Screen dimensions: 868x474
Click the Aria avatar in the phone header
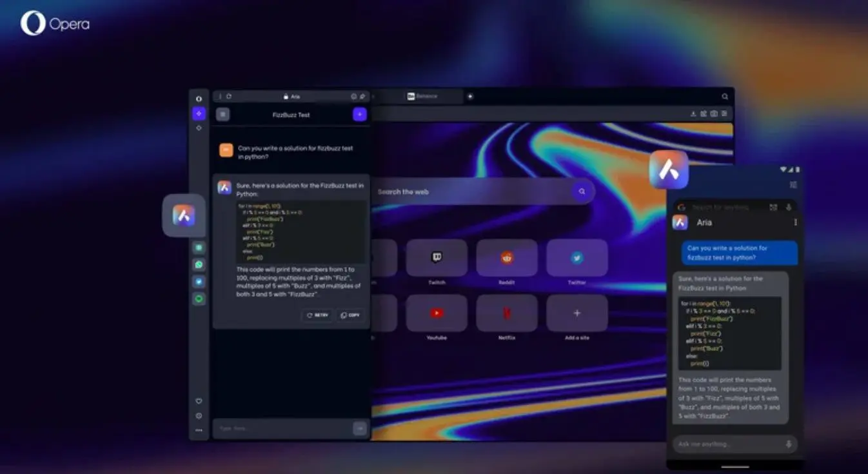[x=680, y=222]
